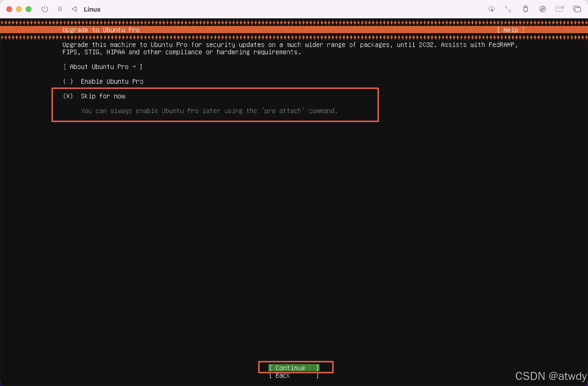Pause the virtual machine
The height and width of the screenshot is (386, 588).
(60, 9)
